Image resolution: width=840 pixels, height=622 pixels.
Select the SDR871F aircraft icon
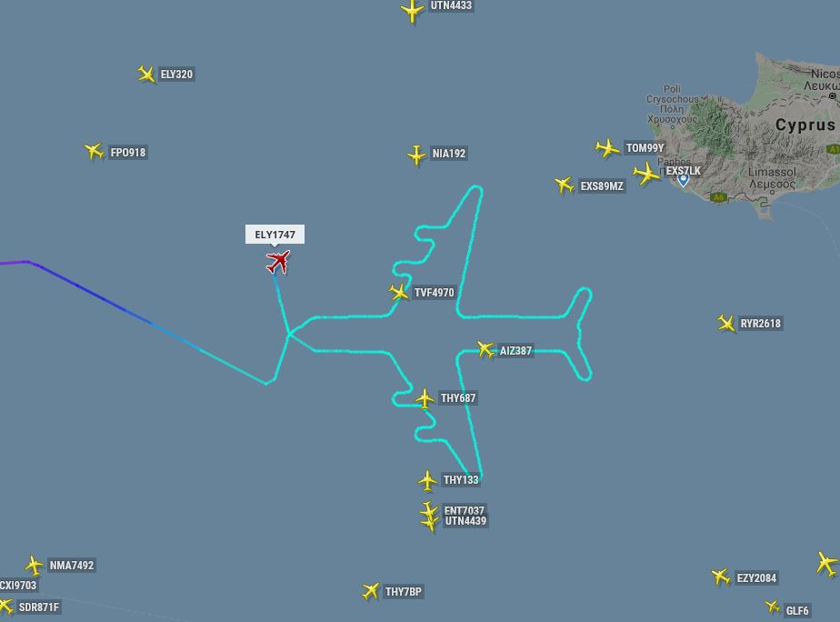tap(5, 607)
